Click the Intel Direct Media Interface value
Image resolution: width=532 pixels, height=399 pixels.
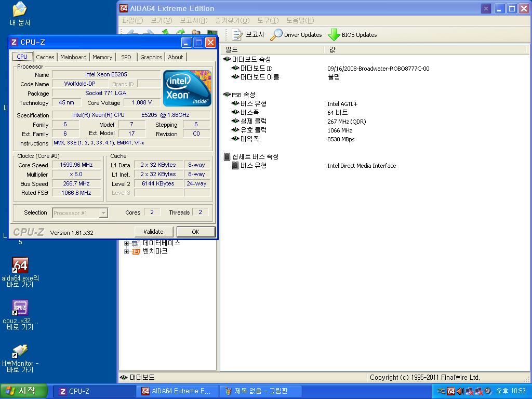tap(362, 166)
